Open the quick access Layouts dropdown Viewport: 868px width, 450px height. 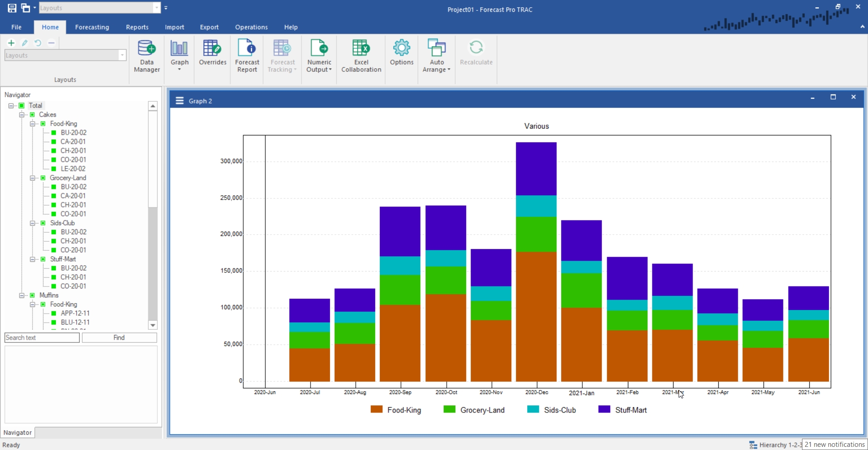(x=156, y=8)
